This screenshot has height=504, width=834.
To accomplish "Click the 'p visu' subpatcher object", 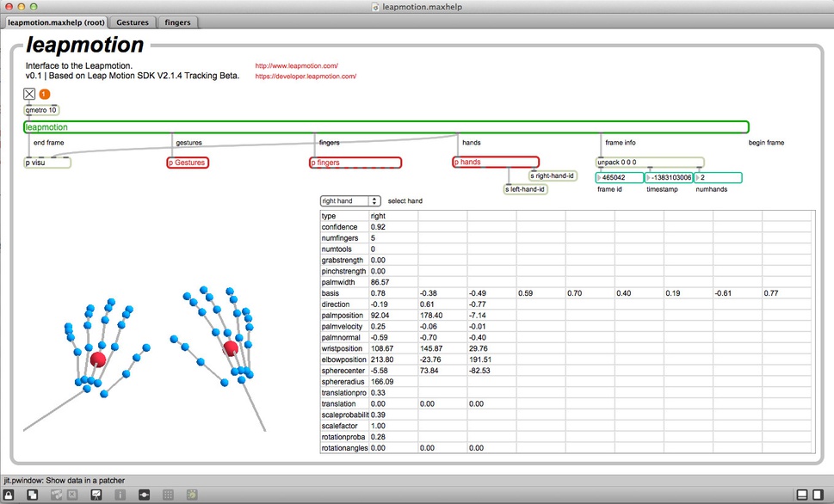I will click(x=47, y=163).
